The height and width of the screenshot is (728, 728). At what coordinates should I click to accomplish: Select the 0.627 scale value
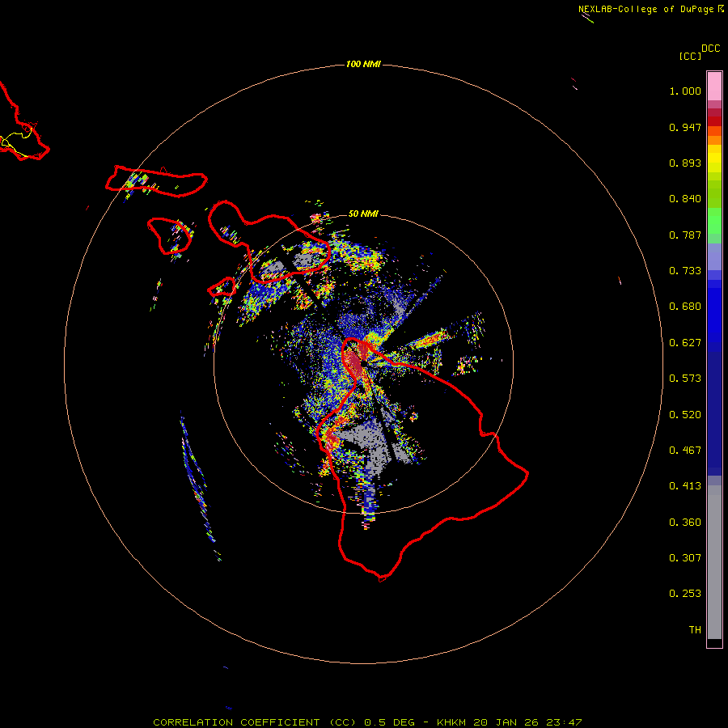point(685,343)
